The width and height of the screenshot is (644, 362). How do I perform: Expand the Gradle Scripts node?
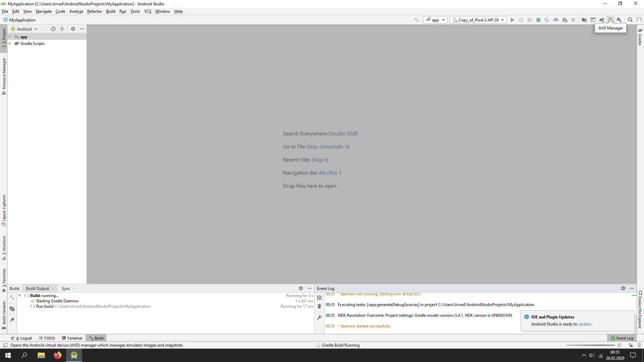pyautogui.click(x=10, y=43)
